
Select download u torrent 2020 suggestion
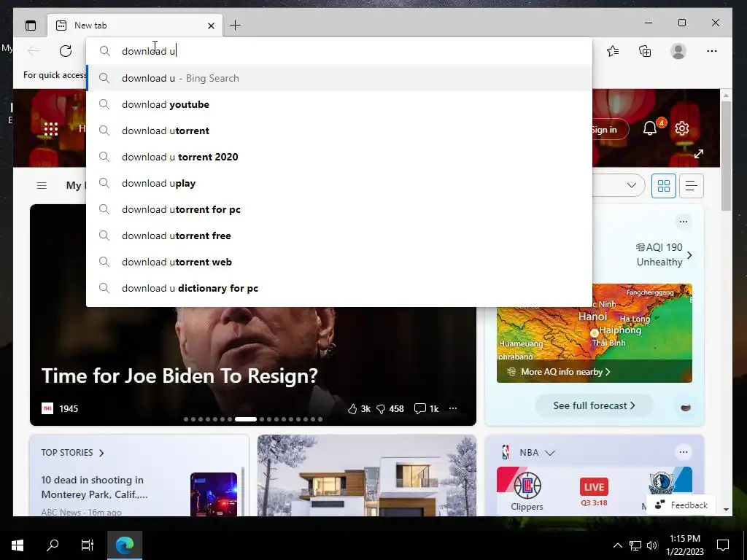(x=339, y=157)
